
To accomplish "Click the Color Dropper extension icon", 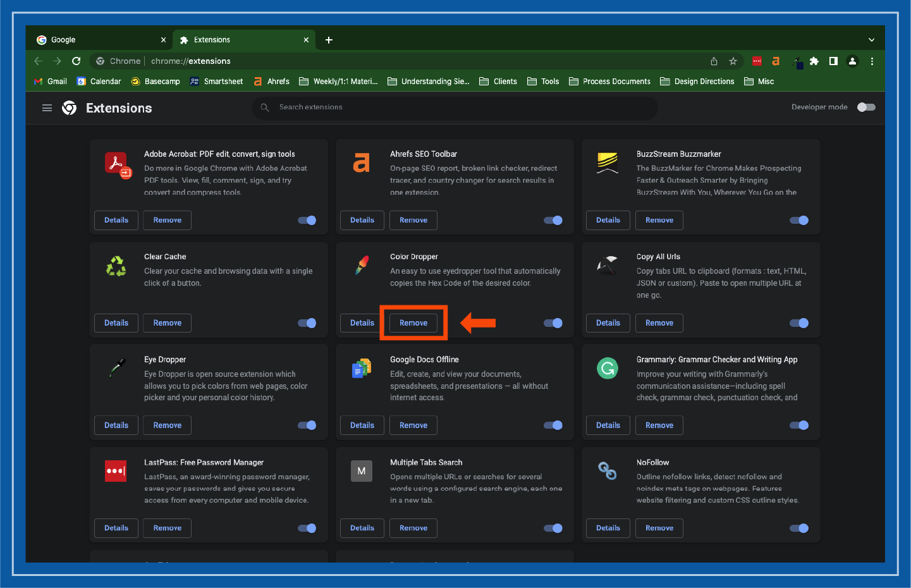I will pyautogui.click(x=362, y=265).
